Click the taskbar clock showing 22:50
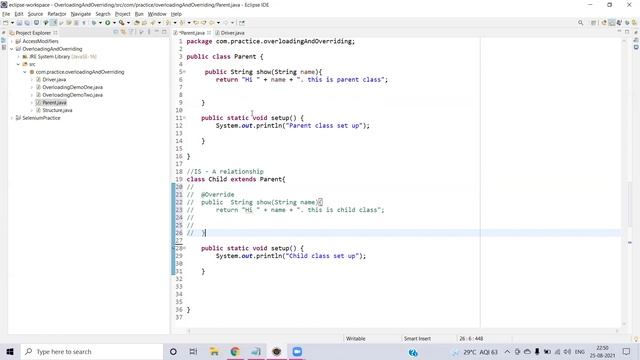The image size is (640, 360). coord(602,351)
